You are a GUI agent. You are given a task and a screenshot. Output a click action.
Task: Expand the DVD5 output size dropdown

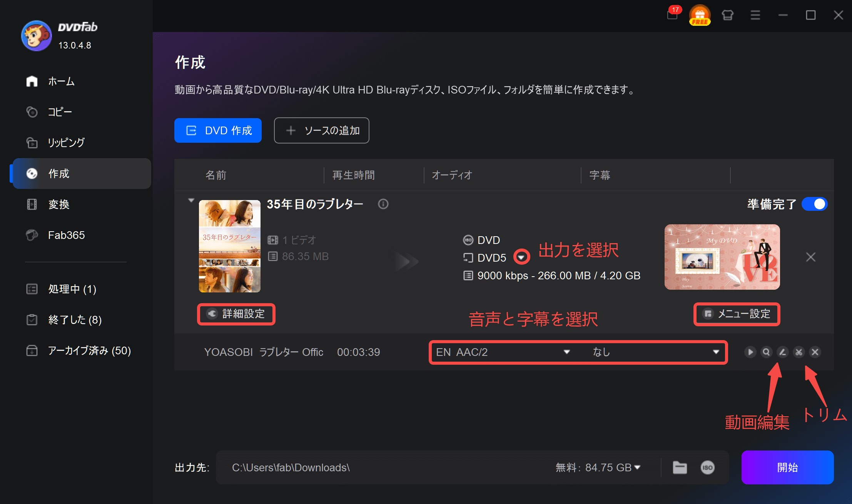click(x=521, y=257)
